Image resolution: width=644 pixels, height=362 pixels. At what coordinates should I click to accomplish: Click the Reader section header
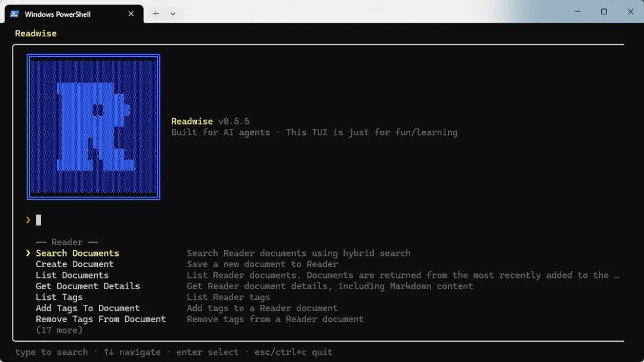[67, 242]
